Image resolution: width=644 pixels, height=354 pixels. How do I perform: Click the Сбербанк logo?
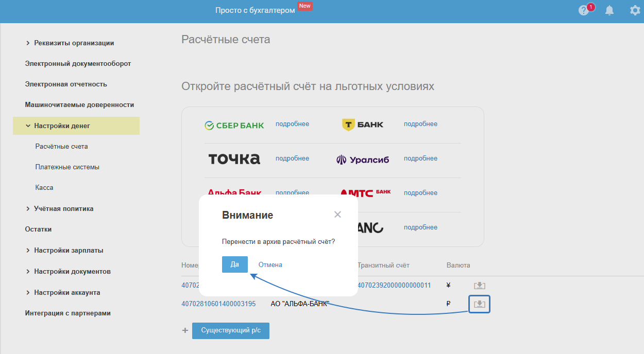coord(234,125)
